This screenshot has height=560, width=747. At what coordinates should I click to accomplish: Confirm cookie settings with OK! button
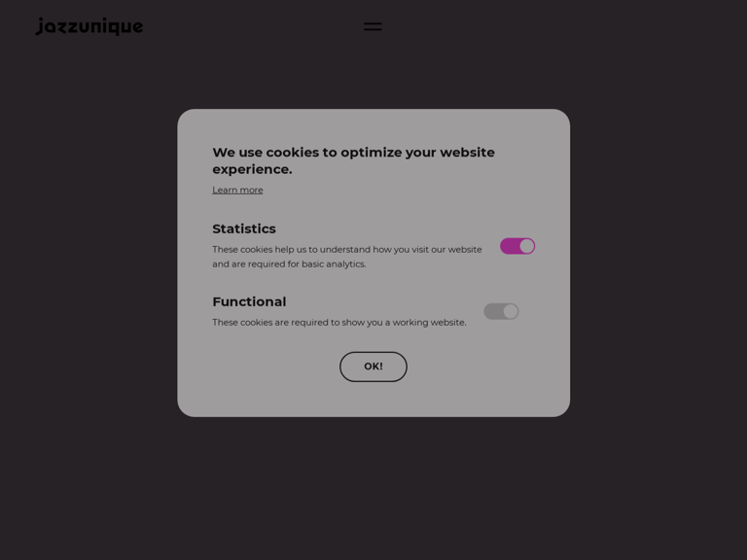coord(373,367)
